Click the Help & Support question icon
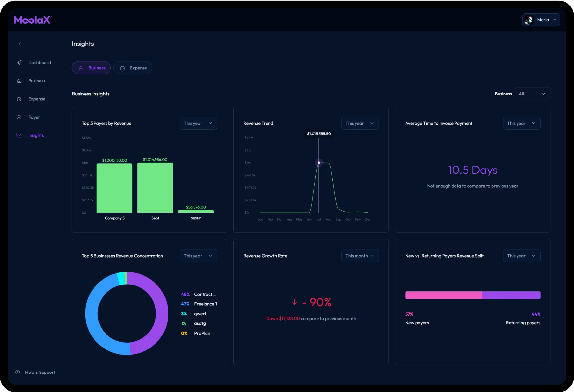574x392 pixels. [x=18, y=372]
